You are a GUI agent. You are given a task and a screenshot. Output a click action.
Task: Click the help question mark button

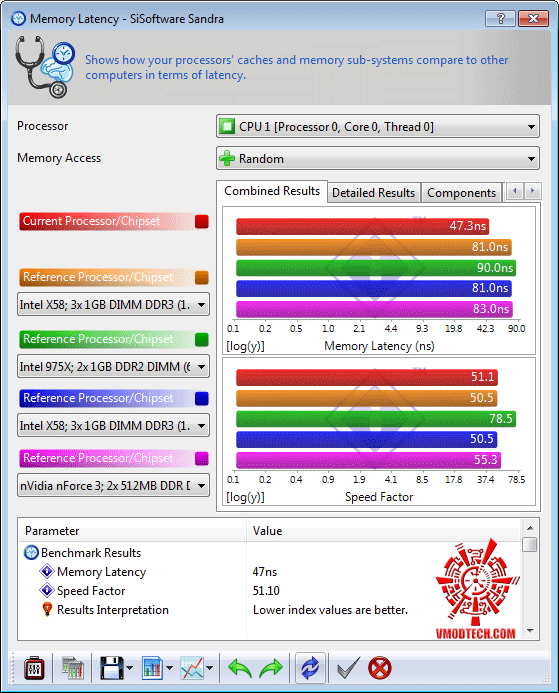tap(500, 19)
